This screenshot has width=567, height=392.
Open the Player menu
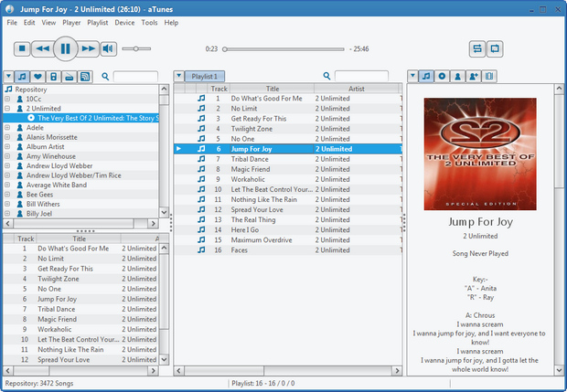click(71, 23)
